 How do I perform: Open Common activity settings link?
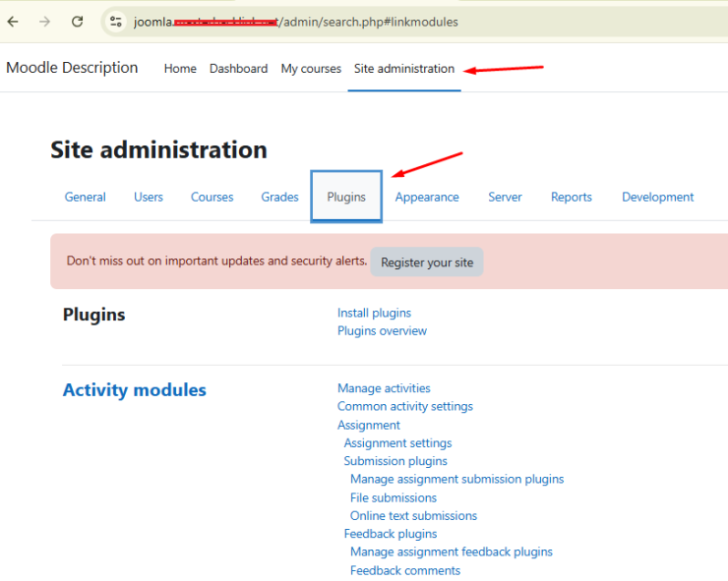pyautogui.click(x=405, y=406)
